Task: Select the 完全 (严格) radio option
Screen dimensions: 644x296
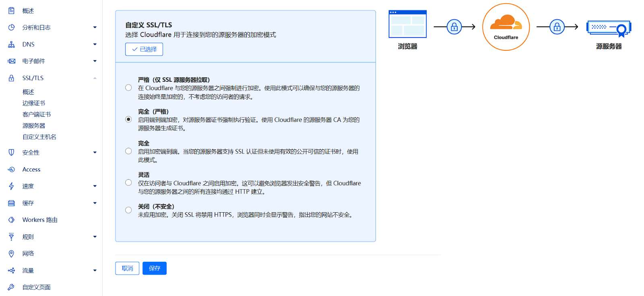Action: pos(128,119)
